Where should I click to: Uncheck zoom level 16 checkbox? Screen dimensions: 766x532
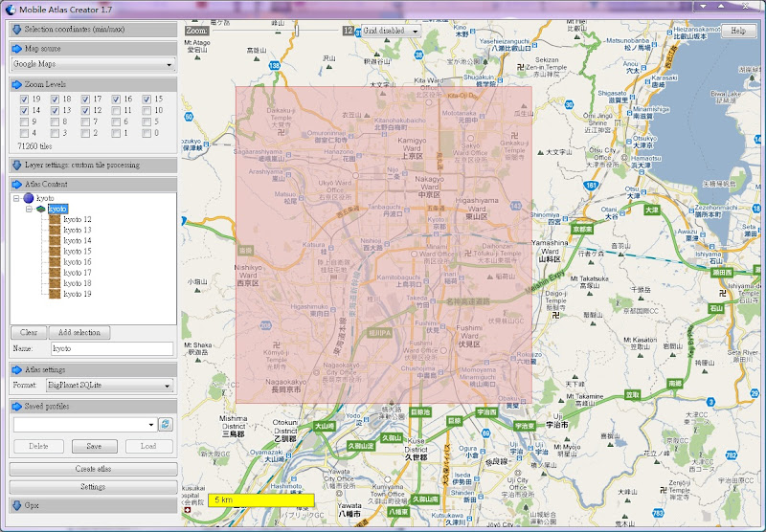(x=116, y=100)
